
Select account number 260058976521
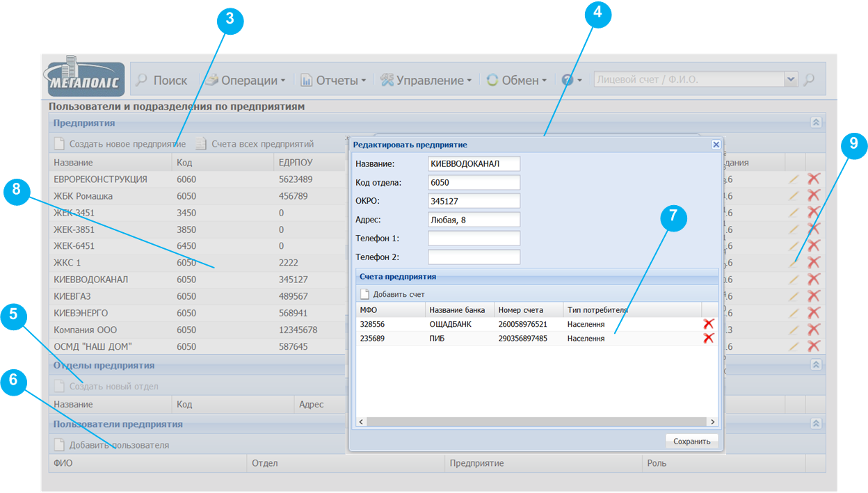522,324
